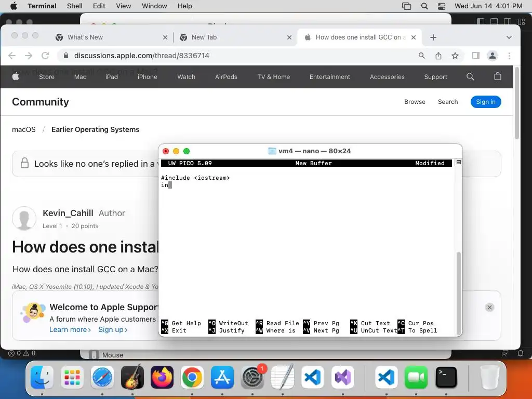Screen dimensions: 532x399
Task: Click the share icon in Chrome's address bar
Action: click(x=438, y=56)
